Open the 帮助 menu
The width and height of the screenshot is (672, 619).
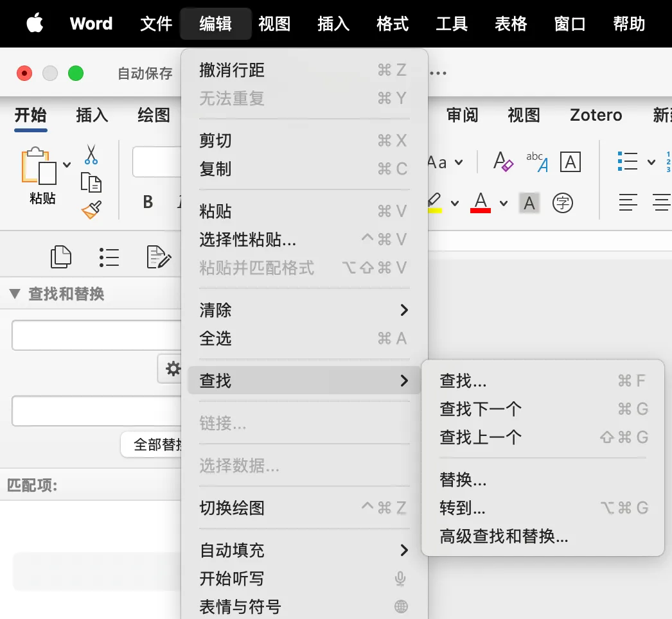click(x=629, y=23)
